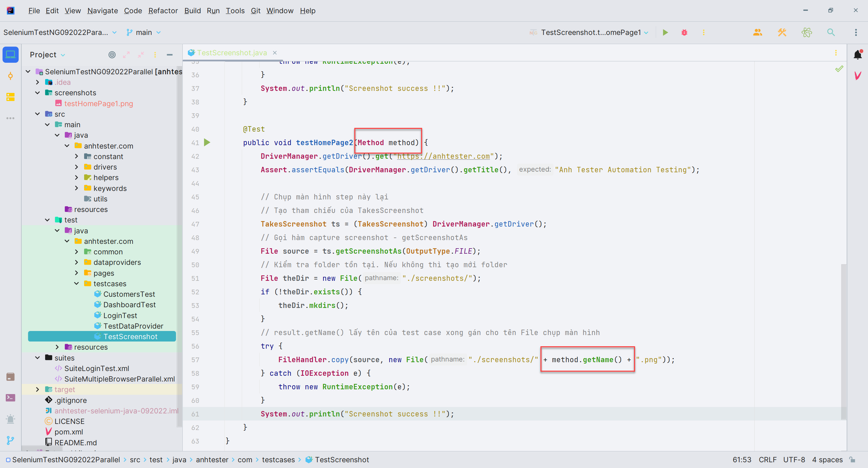The image size is (868, 468).
Task: Click the green Run button in toolbar
Action: point(665,33)
